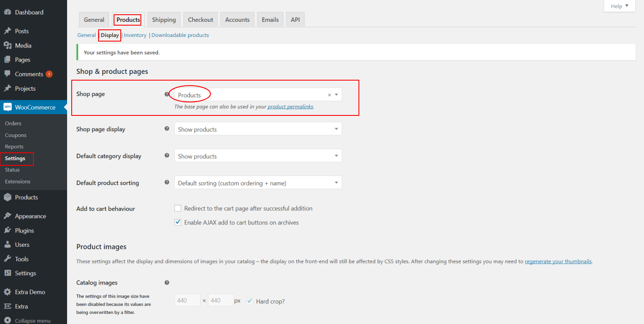Screen dimensions: 644x324
Task: Follow the regenerate your thumbnails link
Action: click(558, 261)
